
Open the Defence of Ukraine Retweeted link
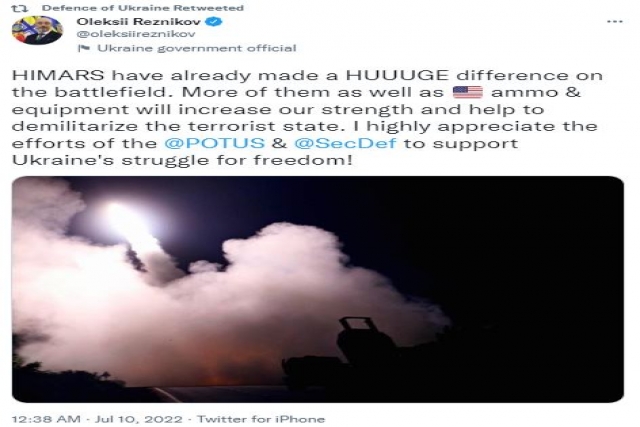coord(143,8)
